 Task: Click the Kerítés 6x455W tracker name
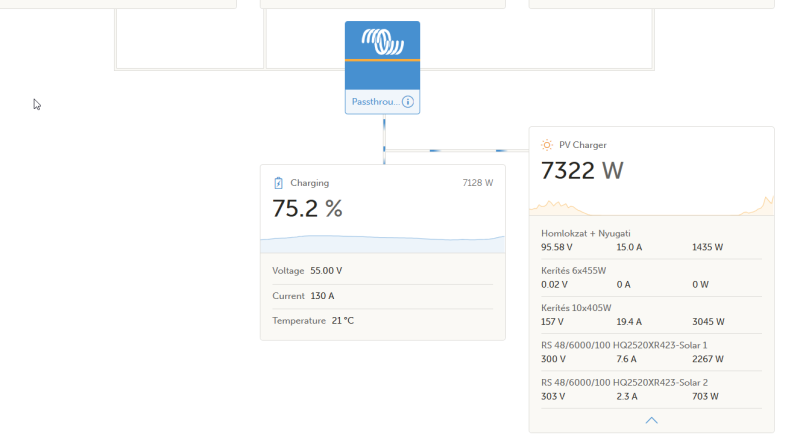573,270
